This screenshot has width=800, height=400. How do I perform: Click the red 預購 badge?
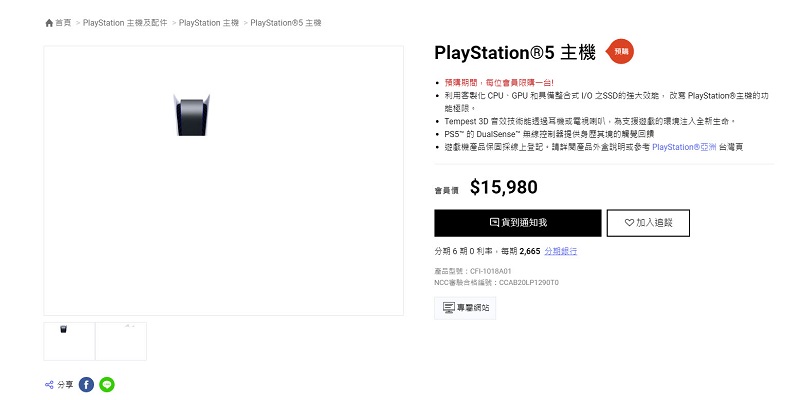[621, 51]
